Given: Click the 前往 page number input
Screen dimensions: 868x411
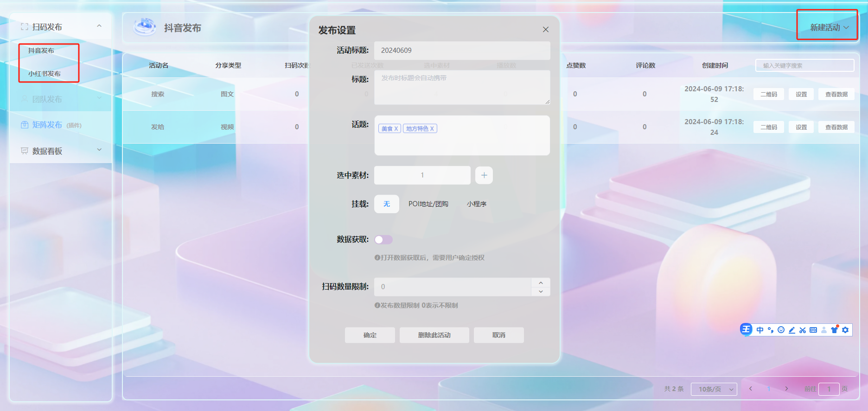Looking at the screenshot, I should [829, 389].
